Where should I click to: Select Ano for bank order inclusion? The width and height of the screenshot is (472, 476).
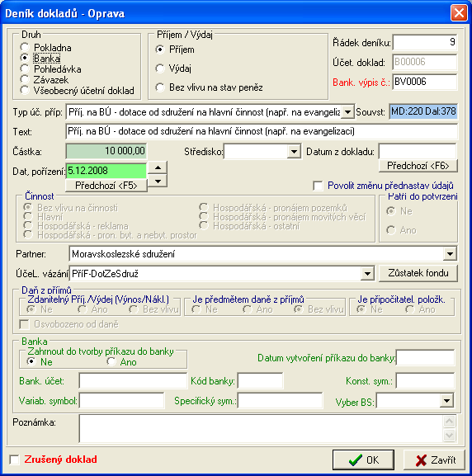[111, 361]
